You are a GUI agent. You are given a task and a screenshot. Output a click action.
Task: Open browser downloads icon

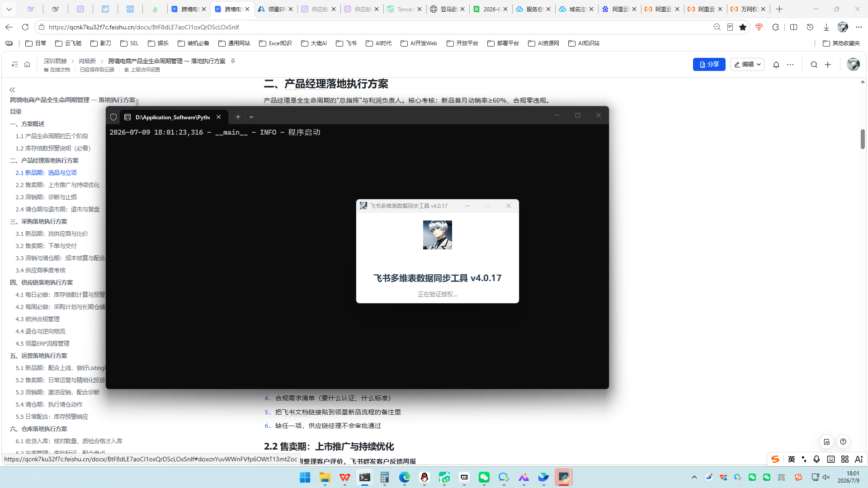(x=826, y=27)
